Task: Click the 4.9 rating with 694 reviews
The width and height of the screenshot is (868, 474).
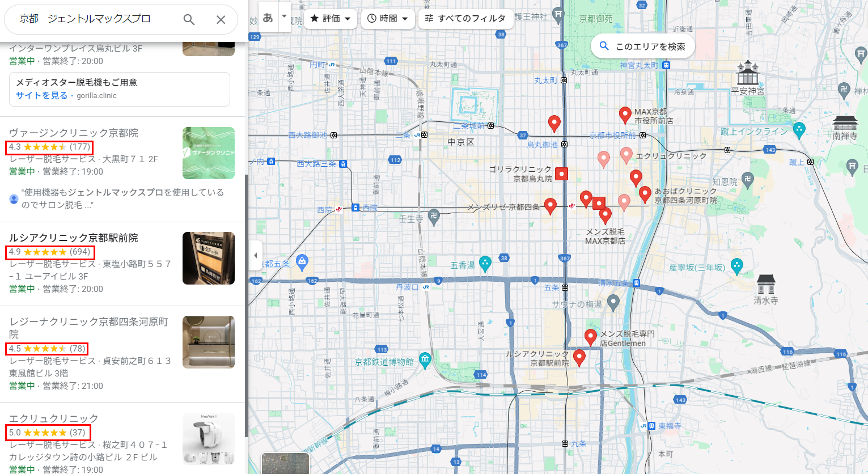Action: coord(50,252)
